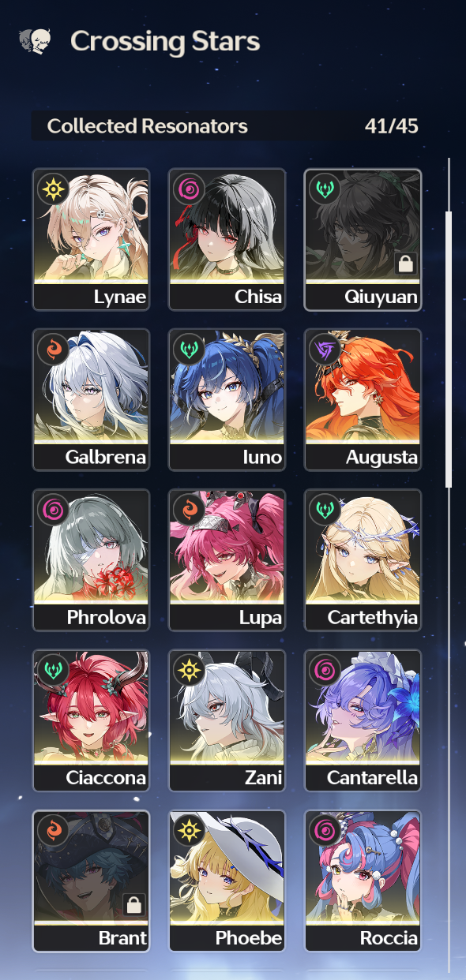Select the Phrolova resonator portrait
The width and height of the screenshot is (466, 980).
[92, 560]
